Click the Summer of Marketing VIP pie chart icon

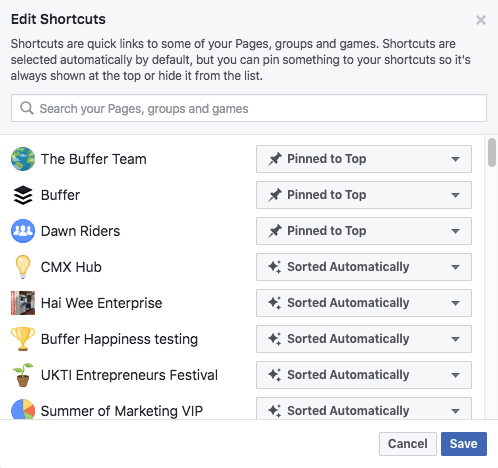pyautogui.click(x=23, y=409)
